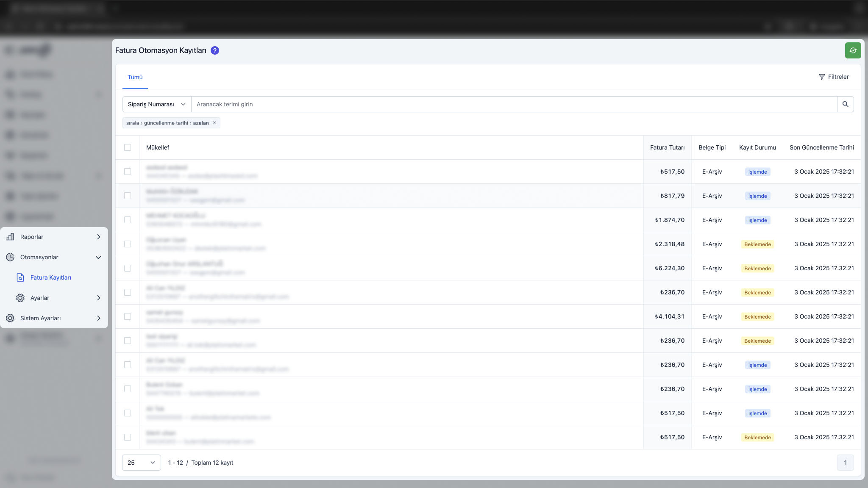Collapse the Otomasyonlar menu chevron
The image size is (868, 488).
click(98, 257)
